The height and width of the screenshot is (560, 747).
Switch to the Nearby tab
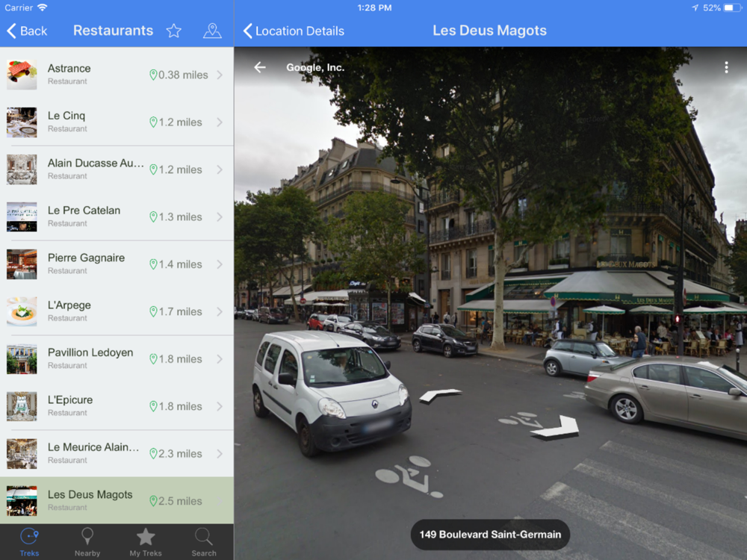point(87,542)
